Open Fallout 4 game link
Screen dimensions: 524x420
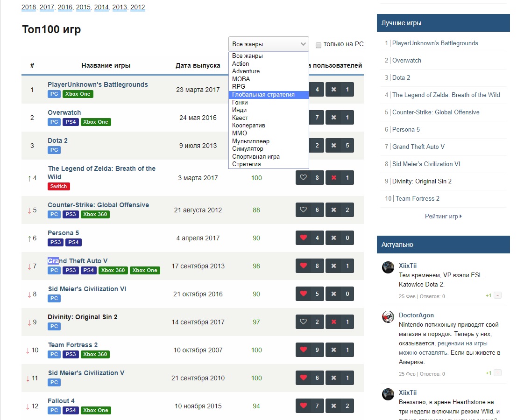(61, 401)
